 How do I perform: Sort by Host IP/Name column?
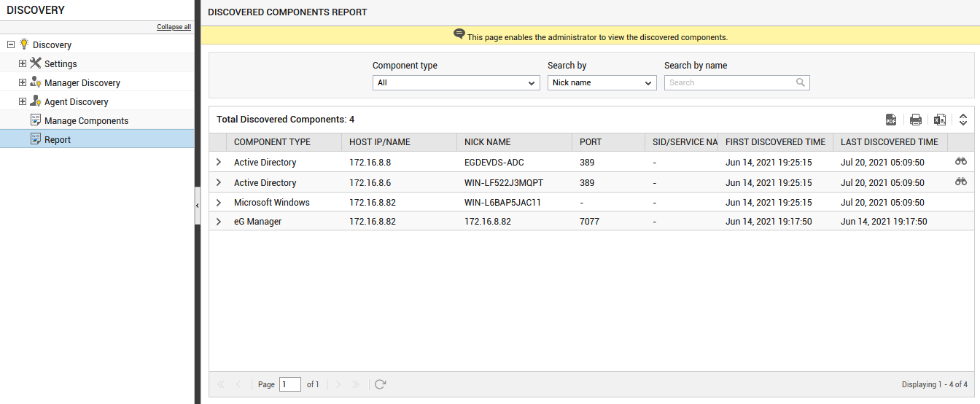[x=399, y=142]
